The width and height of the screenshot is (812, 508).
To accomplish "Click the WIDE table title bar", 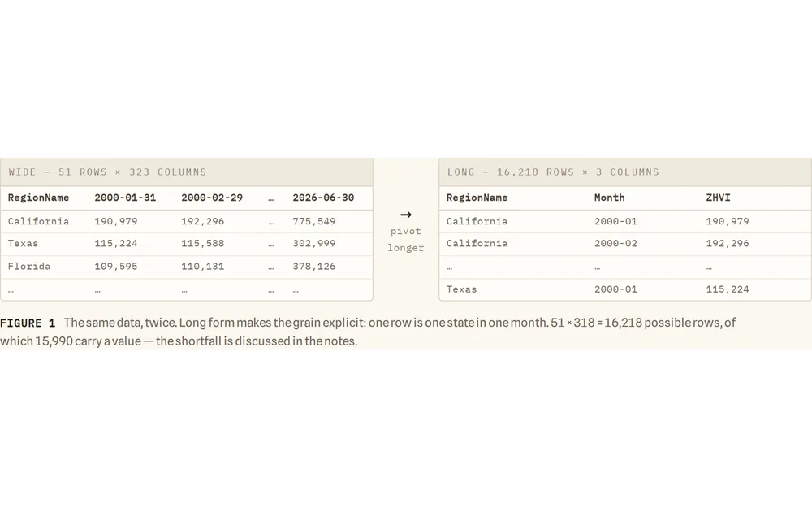I will point(187,172).
